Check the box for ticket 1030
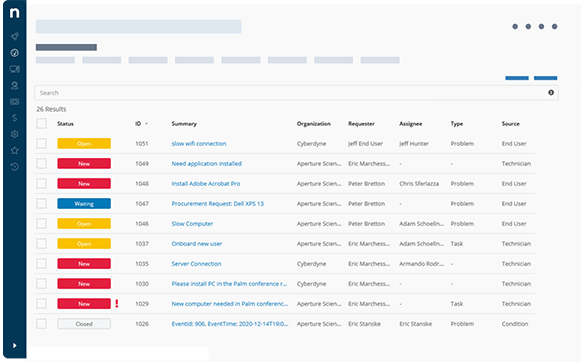The width and height of the screenshot is (584, 362). tap(41, 283)
